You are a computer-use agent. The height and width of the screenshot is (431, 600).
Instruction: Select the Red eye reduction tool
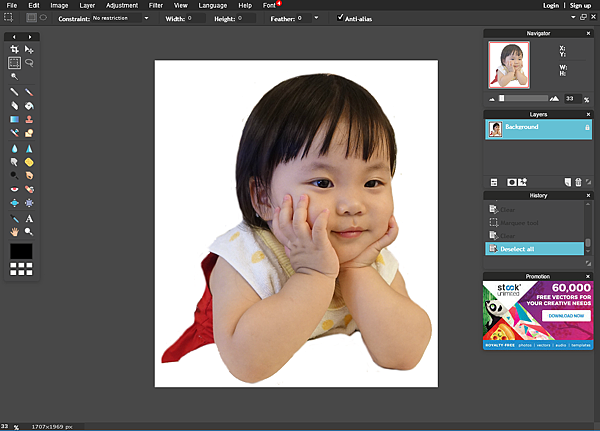point(14,189)
